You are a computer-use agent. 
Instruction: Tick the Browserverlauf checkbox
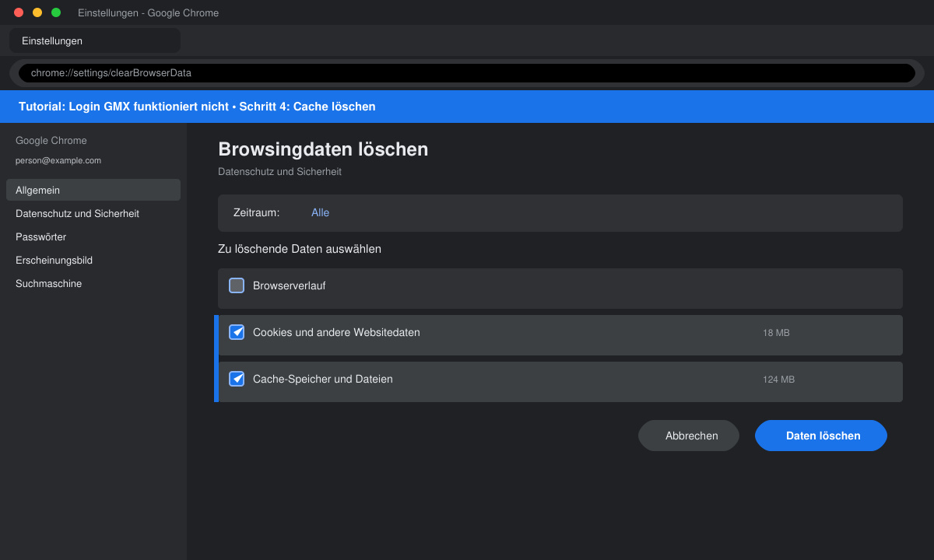click(237, 285)
